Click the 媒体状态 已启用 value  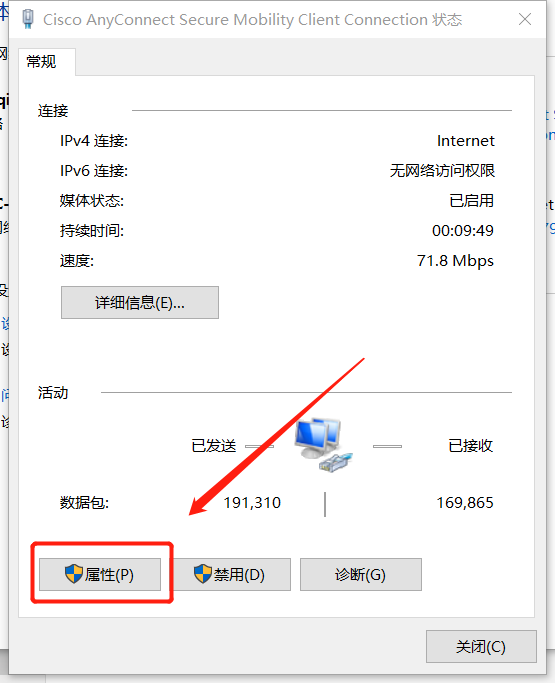point(471,200)
